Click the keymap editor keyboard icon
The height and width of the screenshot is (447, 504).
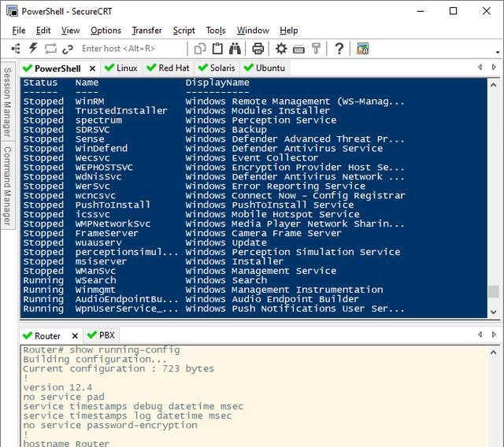[298, 49]
